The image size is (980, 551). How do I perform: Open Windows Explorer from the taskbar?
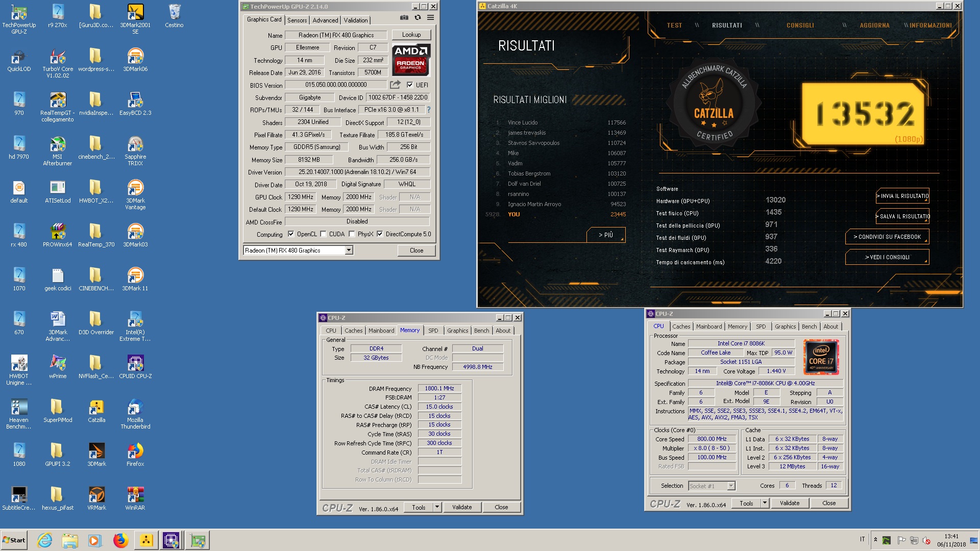[x=70, y=540]
